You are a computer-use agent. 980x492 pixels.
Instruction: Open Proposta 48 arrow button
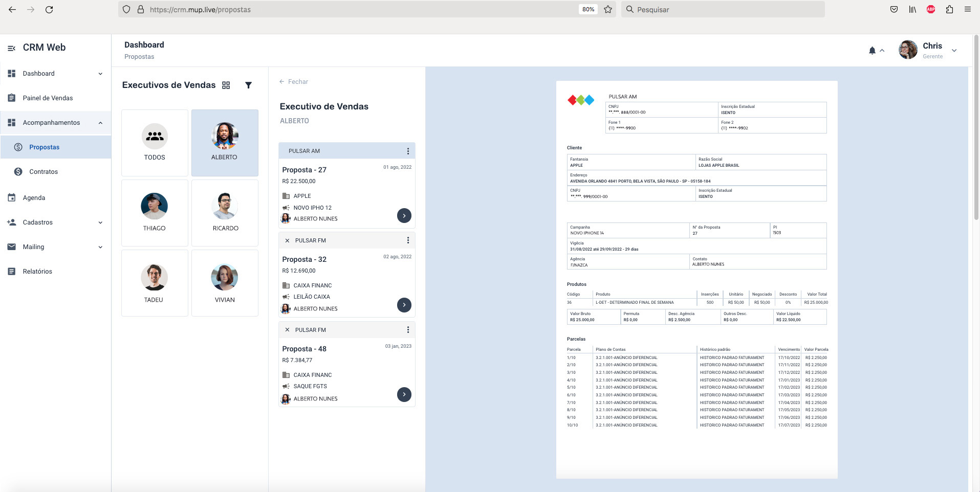404,394
